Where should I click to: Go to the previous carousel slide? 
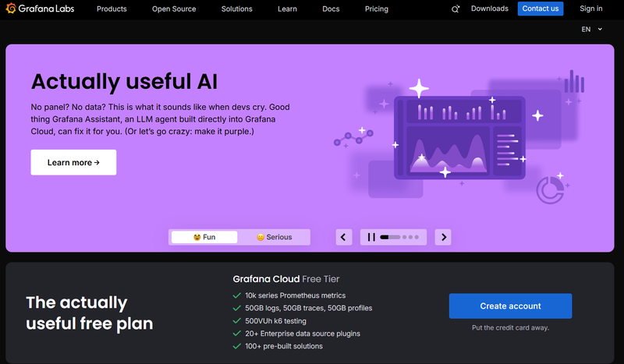343,237
